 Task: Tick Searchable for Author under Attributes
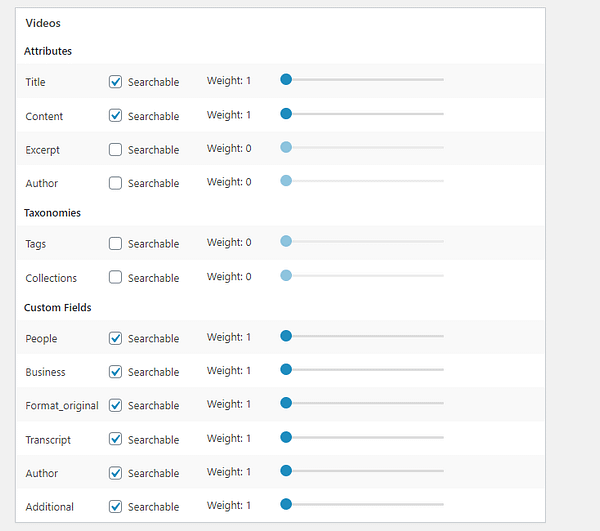point(115,183)
